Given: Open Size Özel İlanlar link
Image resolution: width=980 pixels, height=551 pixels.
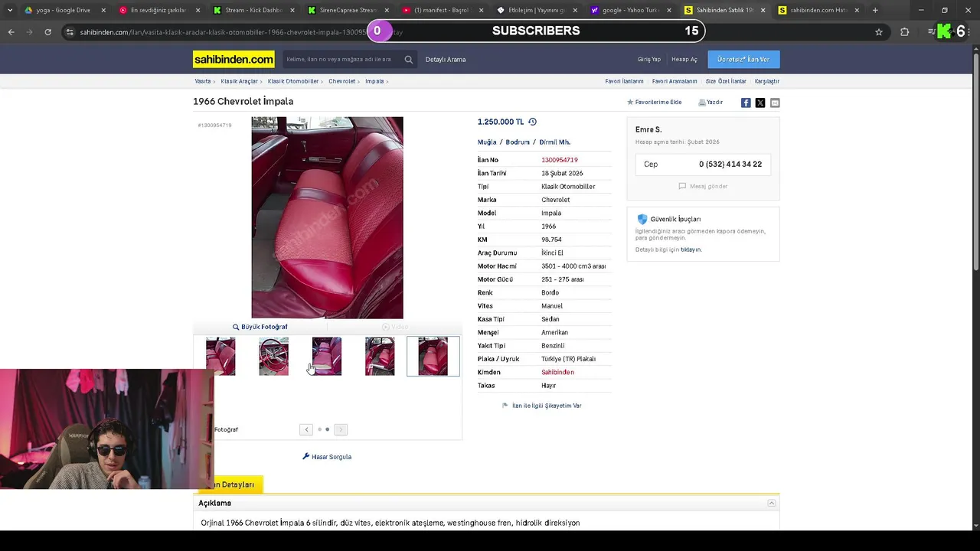Looking at the screenshot, I should [x=726, y=81].
